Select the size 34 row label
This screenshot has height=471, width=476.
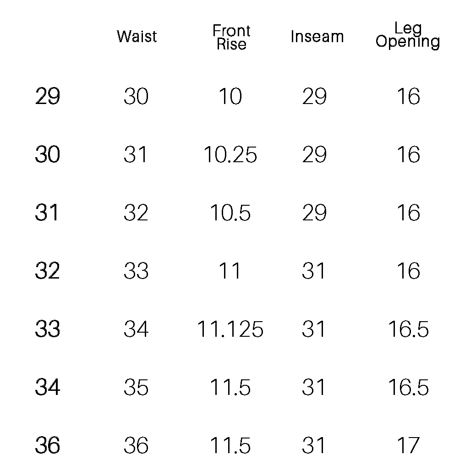[47, 388]
